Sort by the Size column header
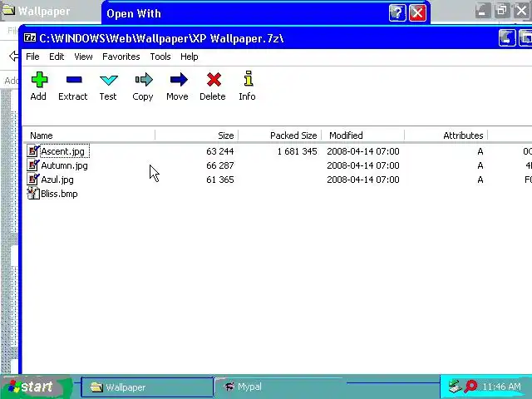 pos(197,135)
